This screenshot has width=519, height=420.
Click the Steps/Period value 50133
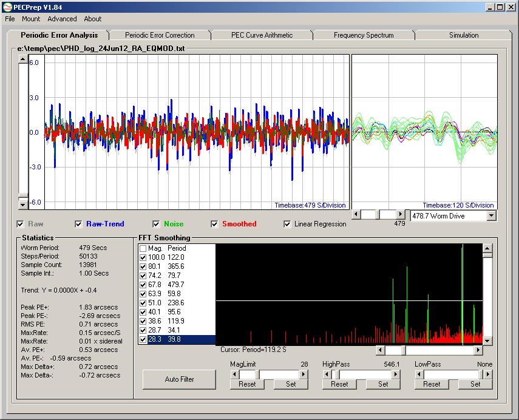tap(88, 256)
